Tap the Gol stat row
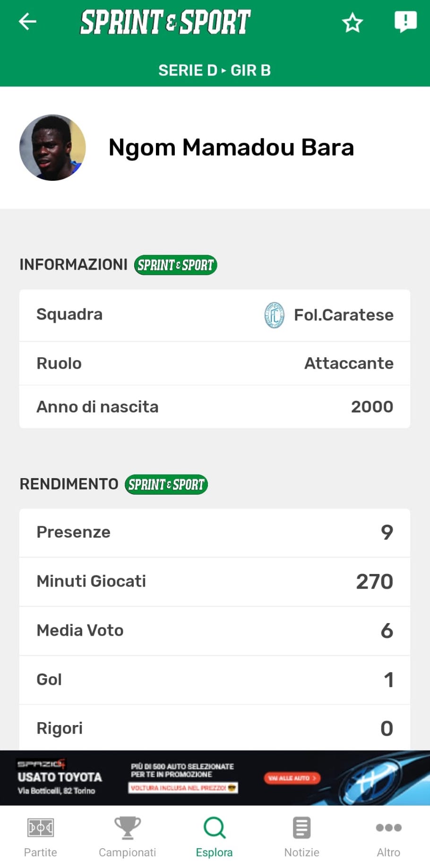The width and height of the screenshot is (430, 868). (x=215, y=680)
